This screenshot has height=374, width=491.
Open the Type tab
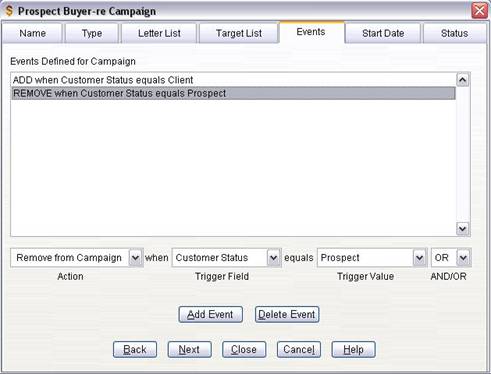tap(92, 33)
